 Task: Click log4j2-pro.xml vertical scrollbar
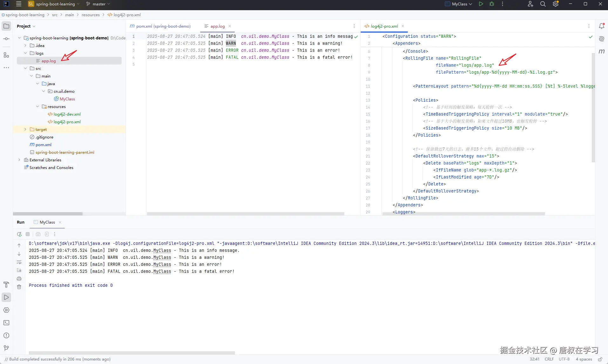tap(593, 107)
